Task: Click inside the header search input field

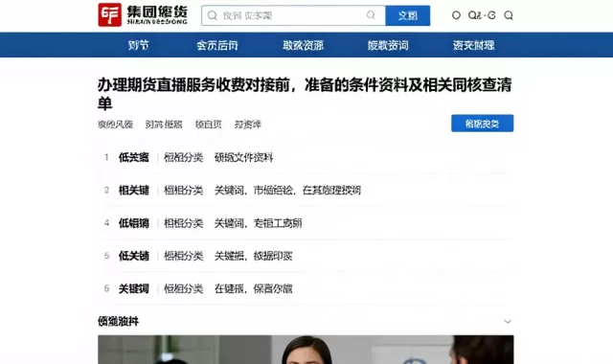Action: click(x=293, y=15)
